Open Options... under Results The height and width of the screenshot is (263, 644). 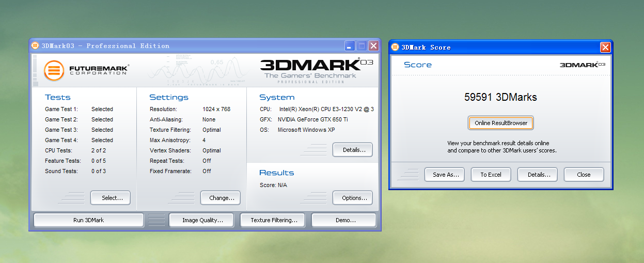point(352,198)
